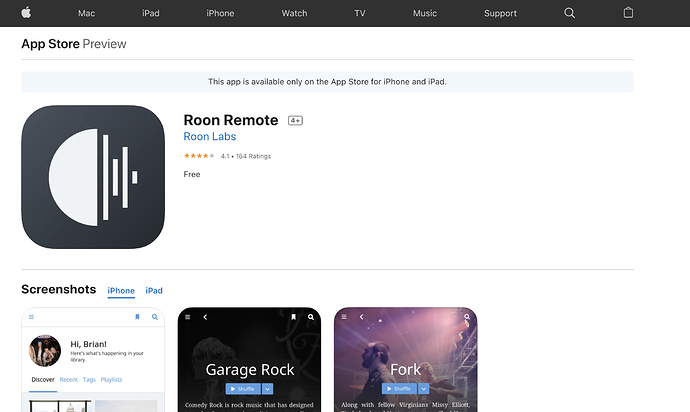This screenshot has height=412, width=690.
Task: Select Recent tab in Hi Brian screenshot
Action: (69, 380)
